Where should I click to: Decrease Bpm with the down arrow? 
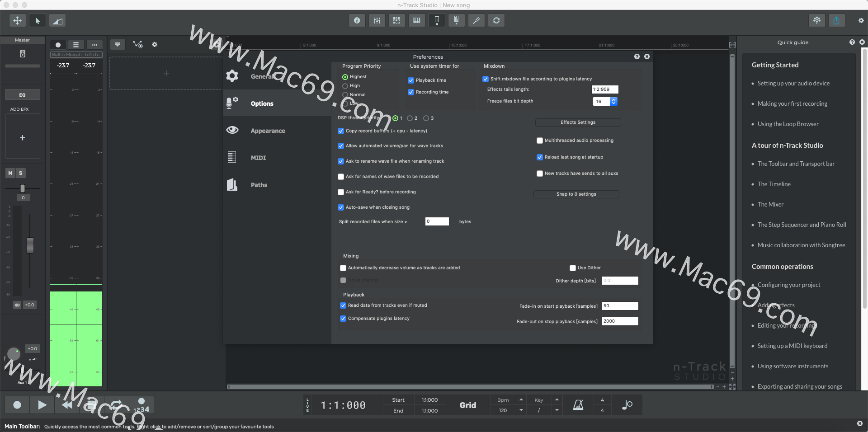tap(521, 410)
